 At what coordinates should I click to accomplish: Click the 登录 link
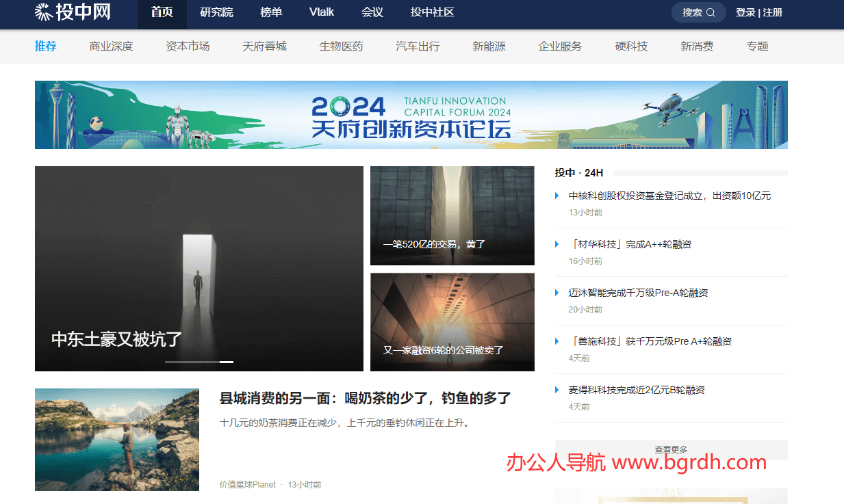(745, 12)
